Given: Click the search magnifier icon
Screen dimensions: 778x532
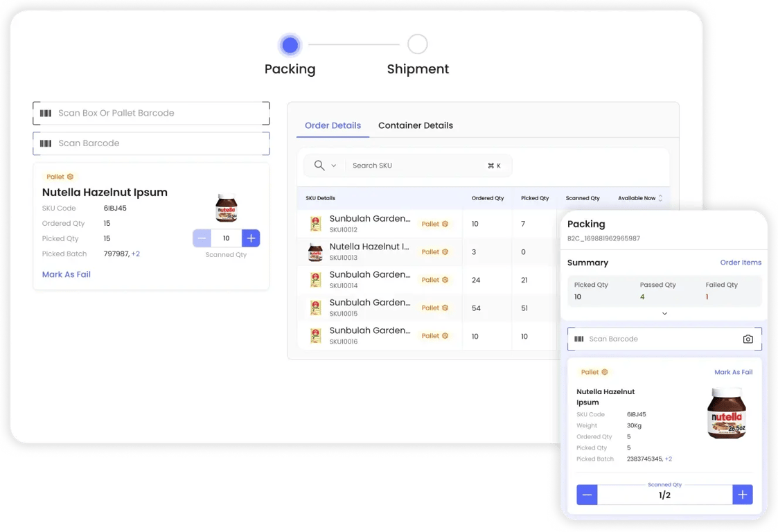Looking at the screenshot, I should point(319,166).
